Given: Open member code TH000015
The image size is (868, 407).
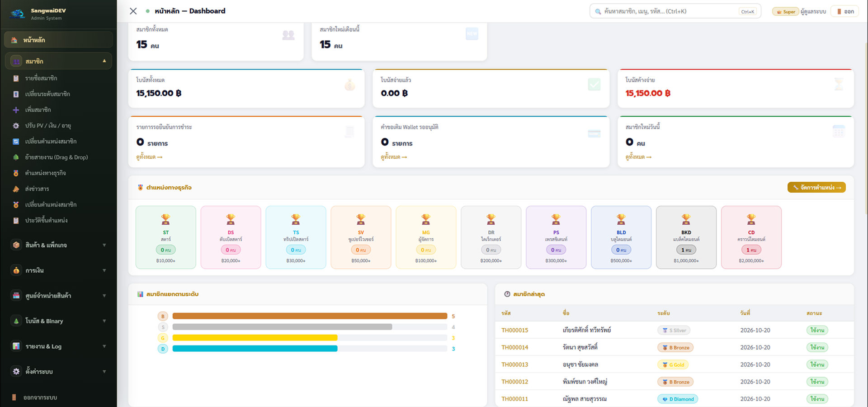Looking at the screenshot, I should (514, 330).
